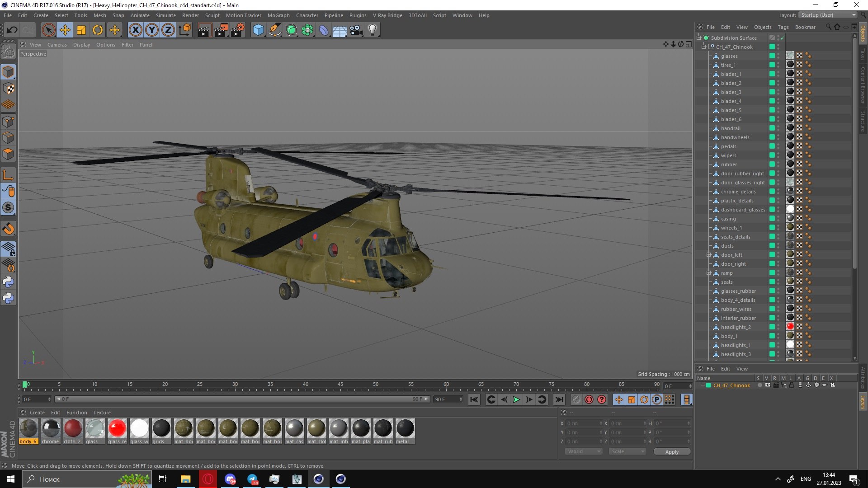Expand the door_left object

709,255
